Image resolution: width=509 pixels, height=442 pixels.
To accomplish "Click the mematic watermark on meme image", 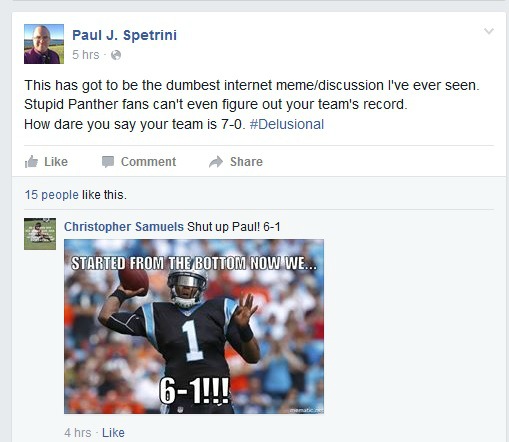I will coord(306,410).
